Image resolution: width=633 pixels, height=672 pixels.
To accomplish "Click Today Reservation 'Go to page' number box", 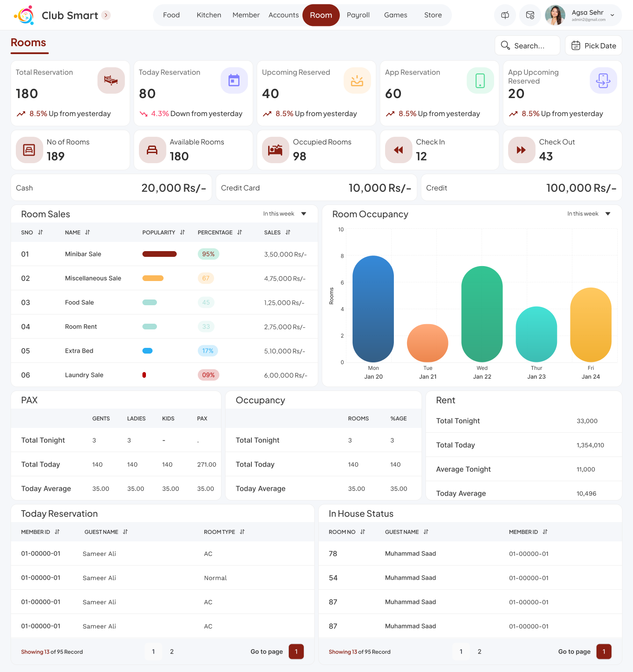I will [x=296, y=651].
